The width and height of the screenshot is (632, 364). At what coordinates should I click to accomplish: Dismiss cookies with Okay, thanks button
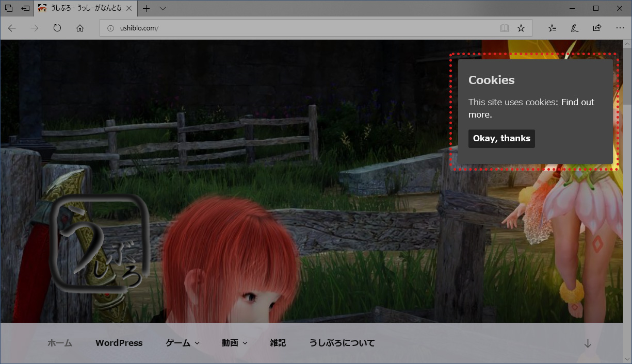tap(501, 138)
